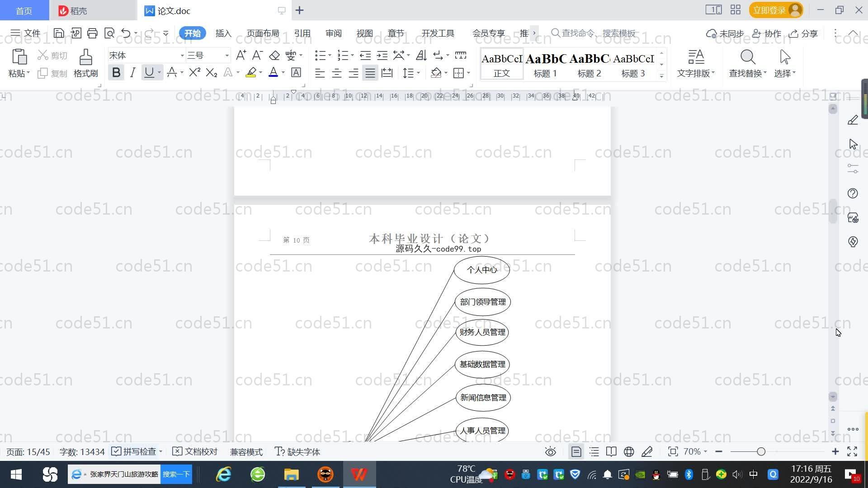Open the 插入 ribbon tab
This screenshot has width=868, height=488.
pos(223,33)
